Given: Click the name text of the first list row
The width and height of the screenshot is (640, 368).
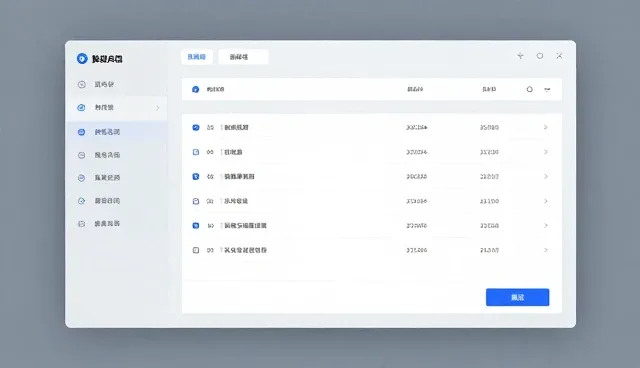Looking at the screenshot, I should pyautogui.click(x=236, y=128).
